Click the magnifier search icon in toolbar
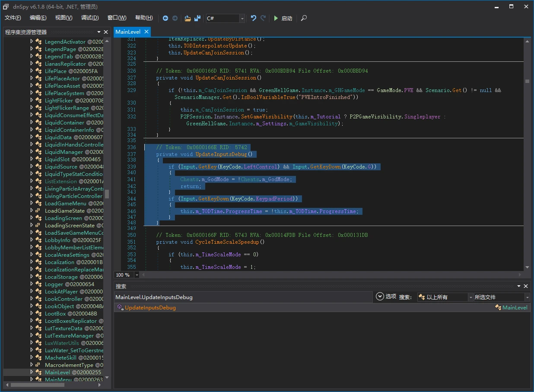This screenshot has height=392, width=534. pos(304,18)
